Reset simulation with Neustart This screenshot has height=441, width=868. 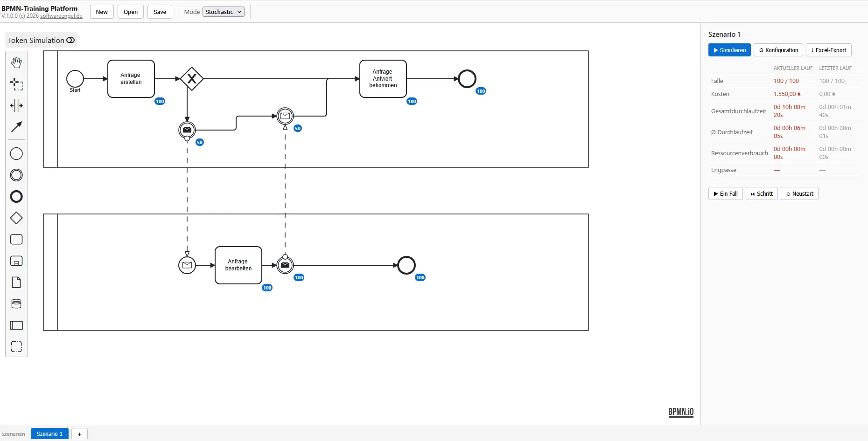click(799, 193)
